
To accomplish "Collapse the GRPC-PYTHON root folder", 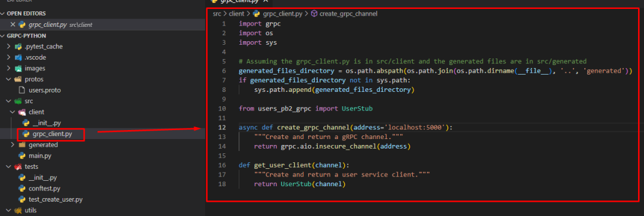I will [4, 36].
